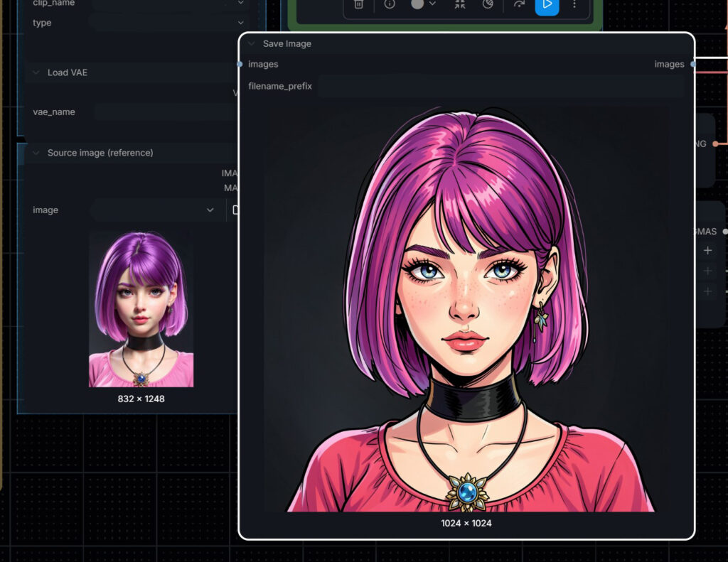Open the node color picker circle

pyautogui.click(x=417, y=4)
